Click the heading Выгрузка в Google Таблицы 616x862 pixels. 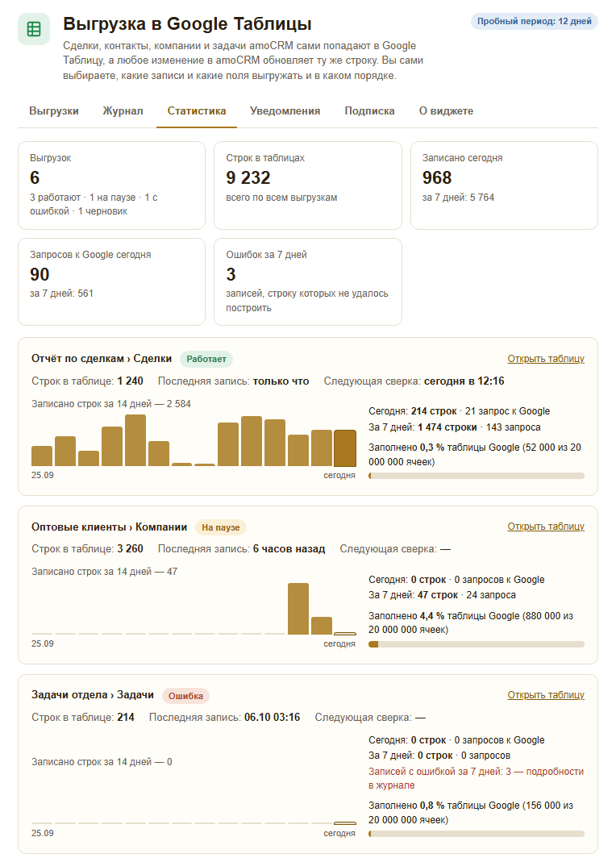coord(187,24)
